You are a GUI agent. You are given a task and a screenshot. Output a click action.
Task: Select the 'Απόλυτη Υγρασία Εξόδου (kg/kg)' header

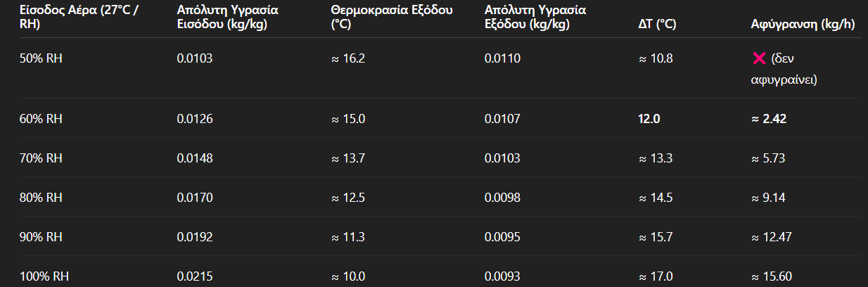point(535,18)
